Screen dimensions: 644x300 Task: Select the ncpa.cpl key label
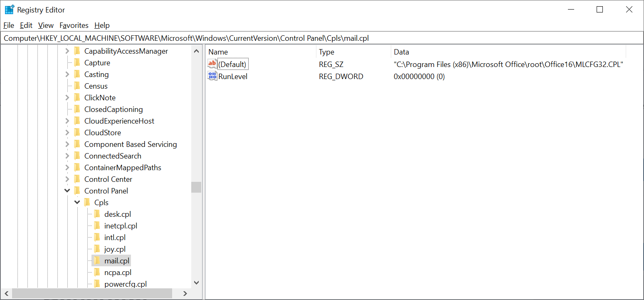point(118,273)
